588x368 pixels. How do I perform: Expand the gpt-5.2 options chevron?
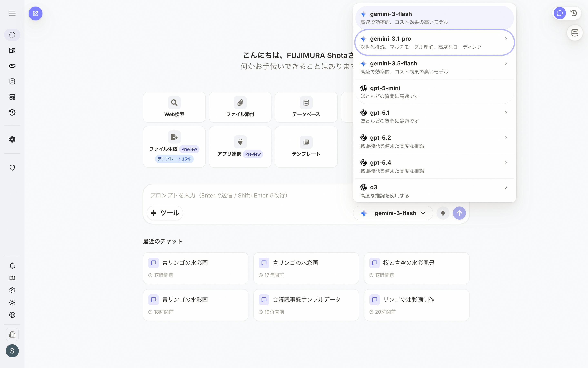(506, 138)
